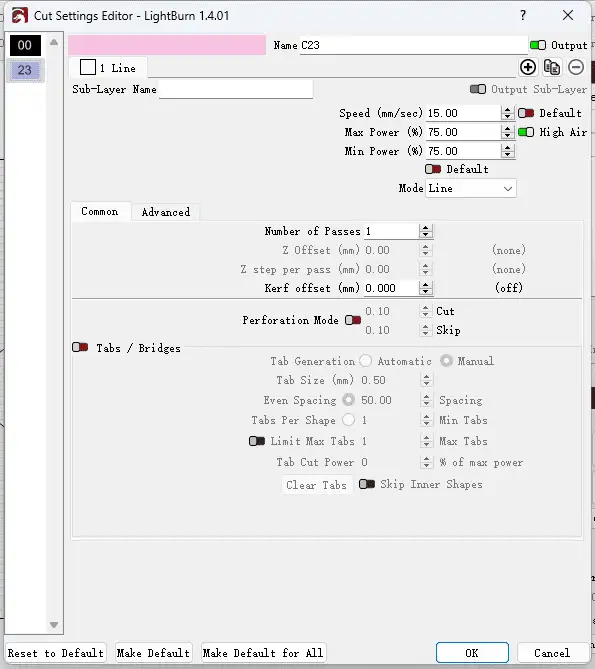Click the Spacing spinner arrows
595x669 pixels.
(x=427, y=400)
